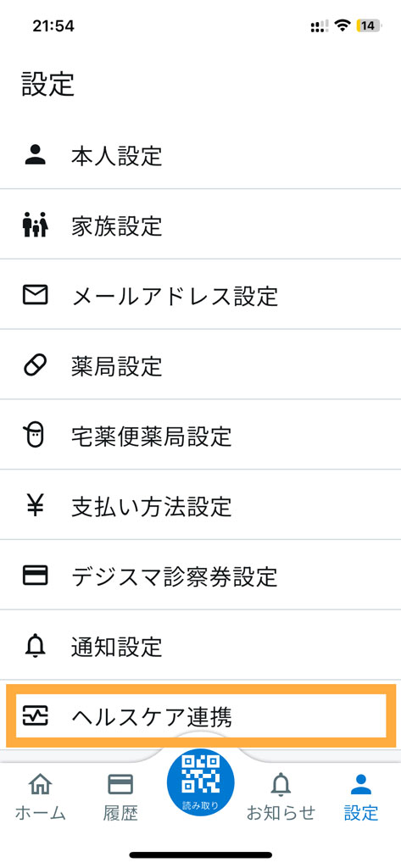Tap the person icon beside 本人設定
This screenshot has width=401, height=868.
[x=36, y=156]
